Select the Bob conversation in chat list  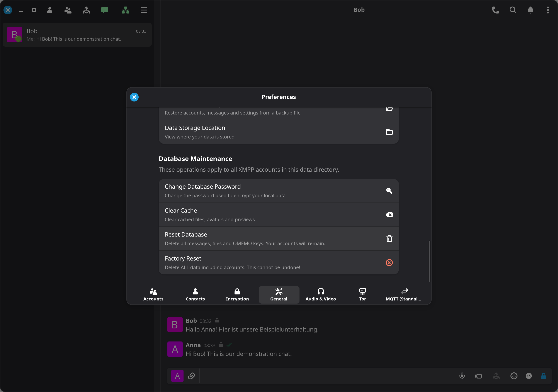[77, 35]
